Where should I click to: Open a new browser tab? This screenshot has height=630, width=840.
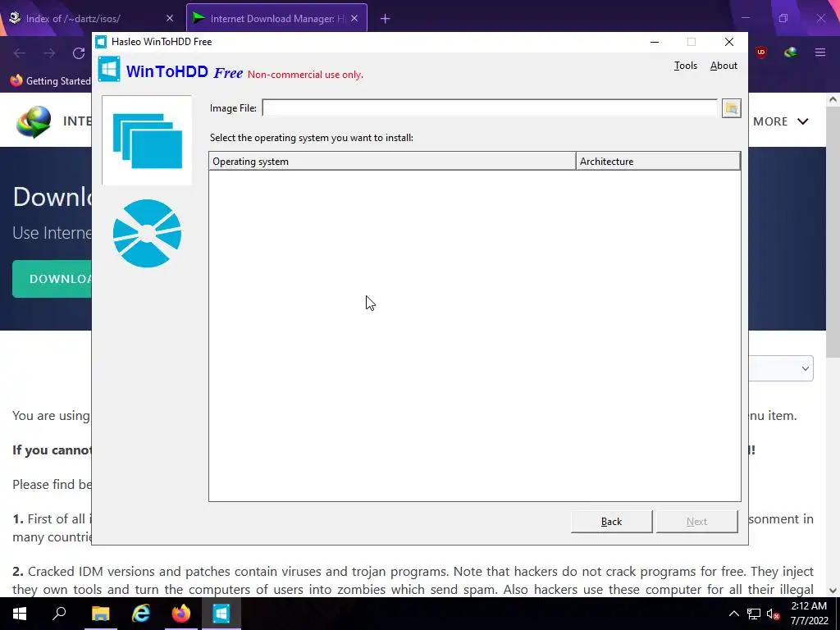[385, 19]
